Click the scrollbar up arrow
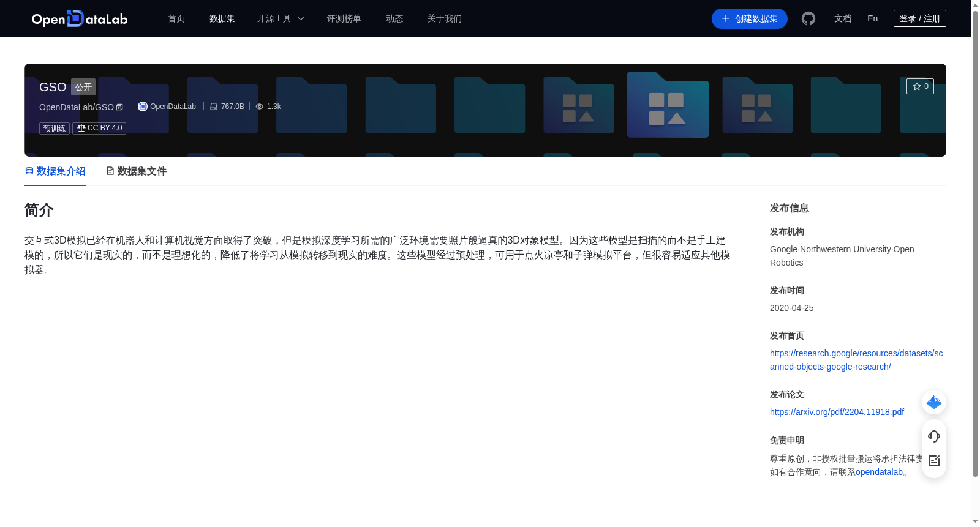 coord(975,5)
